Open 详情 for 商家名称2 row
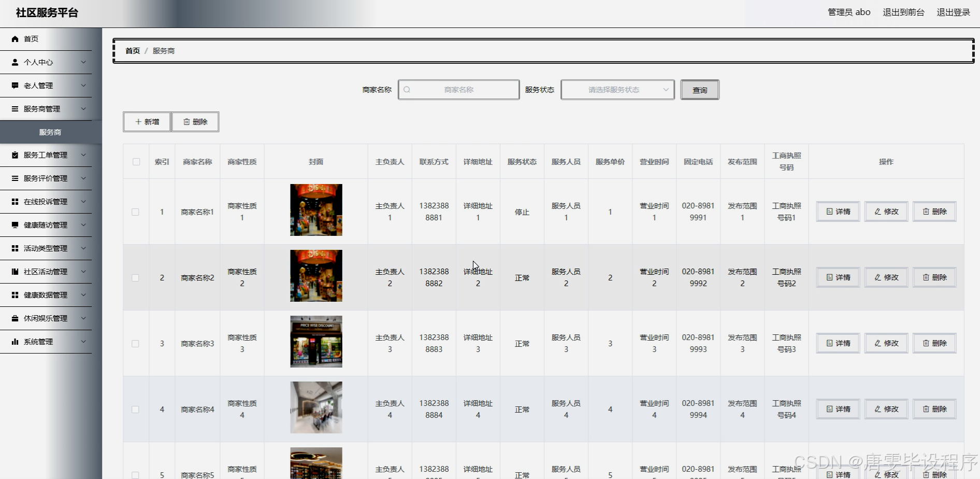This screenshot has width=980, height=479. [838, 277]
